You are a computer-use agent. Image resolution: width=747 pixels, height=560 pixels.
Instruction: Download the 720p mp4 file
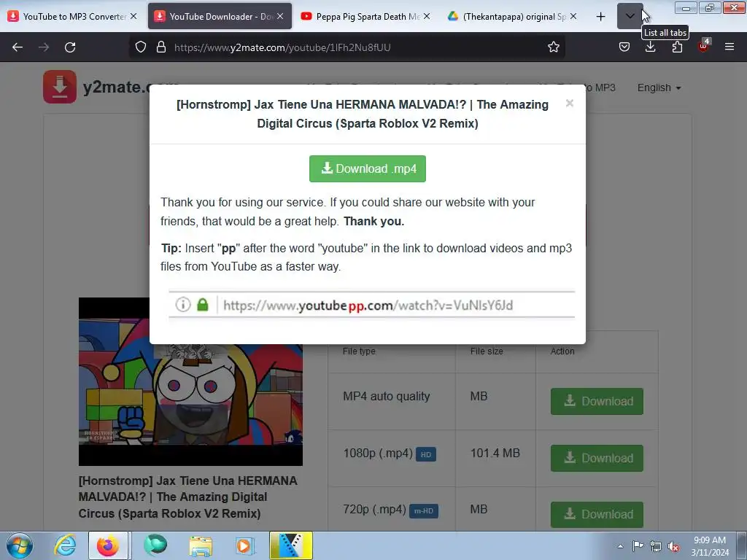coord(597,515)
